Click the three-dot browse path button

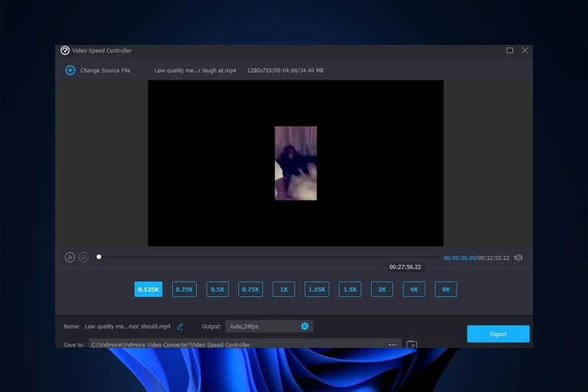pos(392,344)
